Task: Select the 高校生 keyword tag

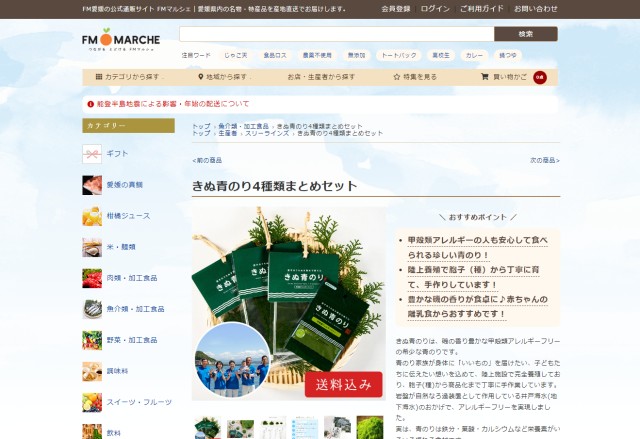Action: [441, 55]
